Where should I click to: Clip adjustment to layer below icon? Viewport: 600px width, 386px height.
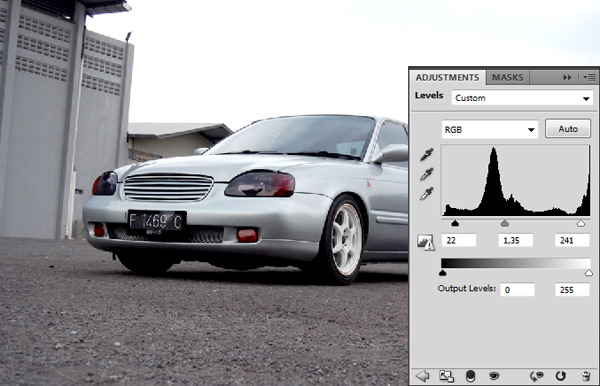click(470, 376)
